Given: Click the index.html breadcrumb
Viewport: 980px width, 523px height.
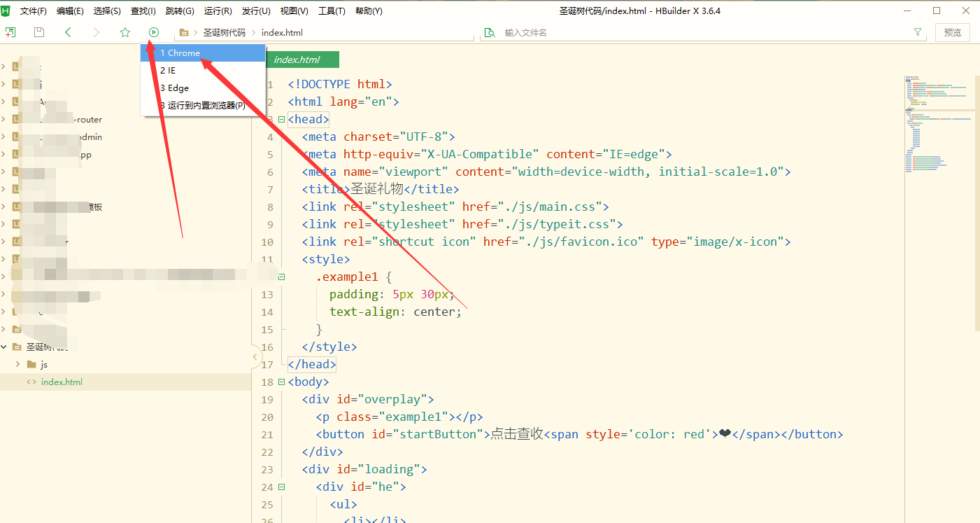Looking at the screenshot, I should 282,32.
